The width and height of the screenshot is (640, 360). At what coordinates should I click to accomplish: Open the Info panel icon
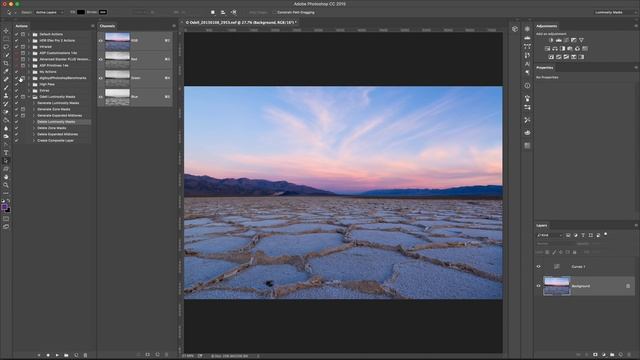[527, 86]
